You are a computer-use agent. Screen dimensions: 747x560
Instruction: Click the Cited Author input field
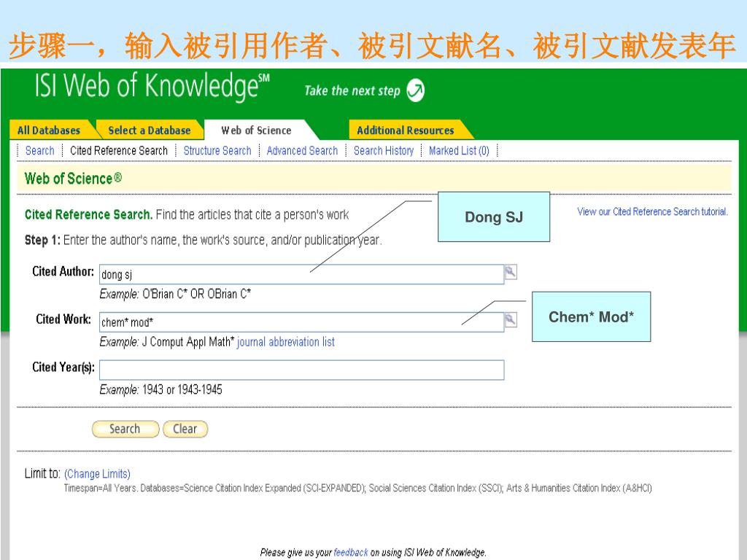tap(301, 274)
